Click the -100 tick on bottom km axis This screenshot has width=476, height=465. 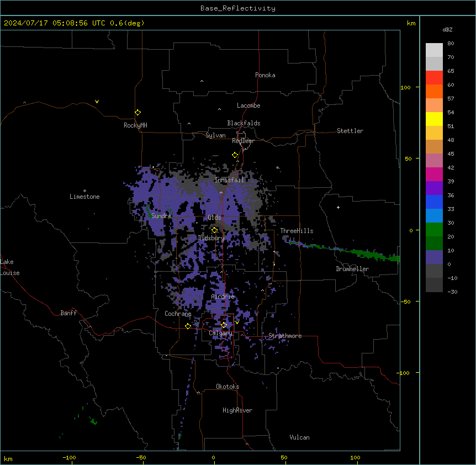(x=69, y=458)
